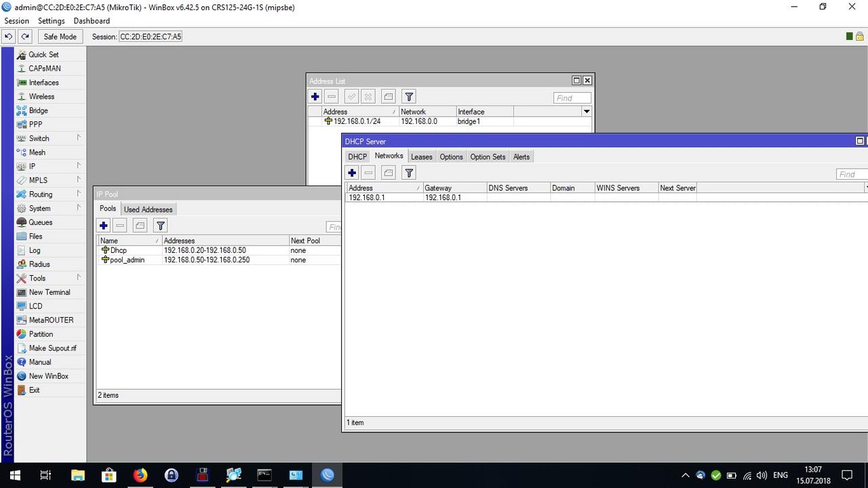Add new network in DHCP Server window

pos(352,173)
